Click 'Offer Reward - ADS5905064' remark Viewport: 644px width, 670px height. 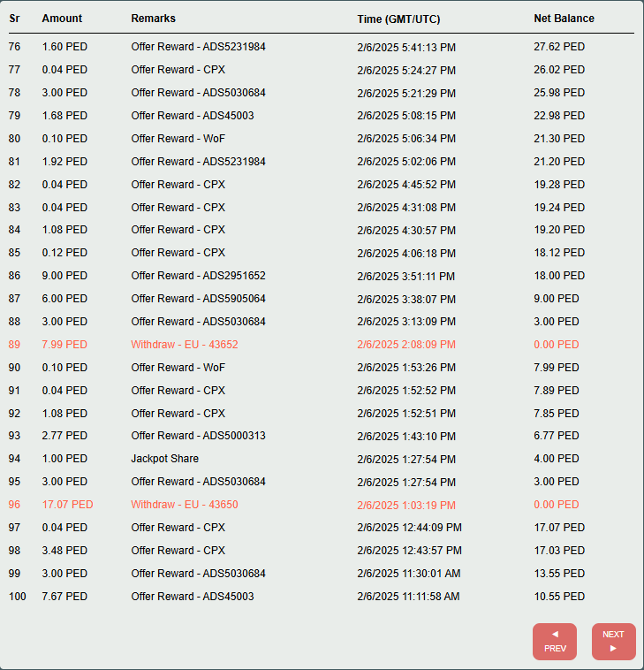coord(198,298)
